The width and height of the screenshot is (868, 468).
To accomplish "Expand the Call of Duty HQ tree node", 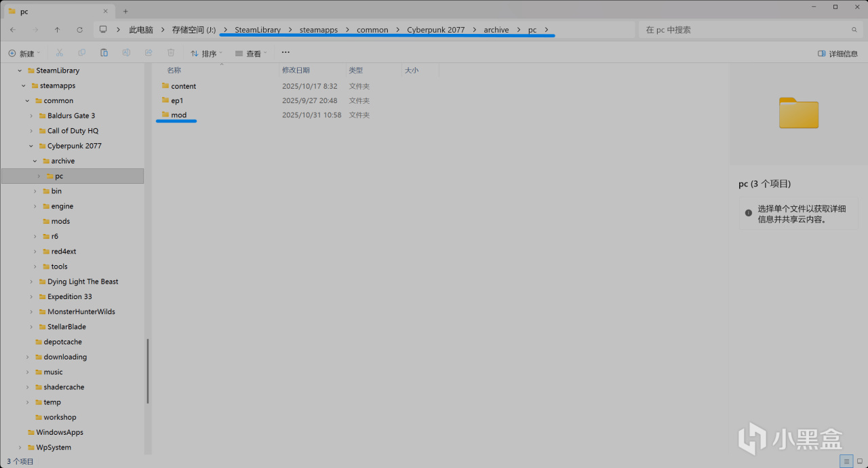I will [31, 131].
